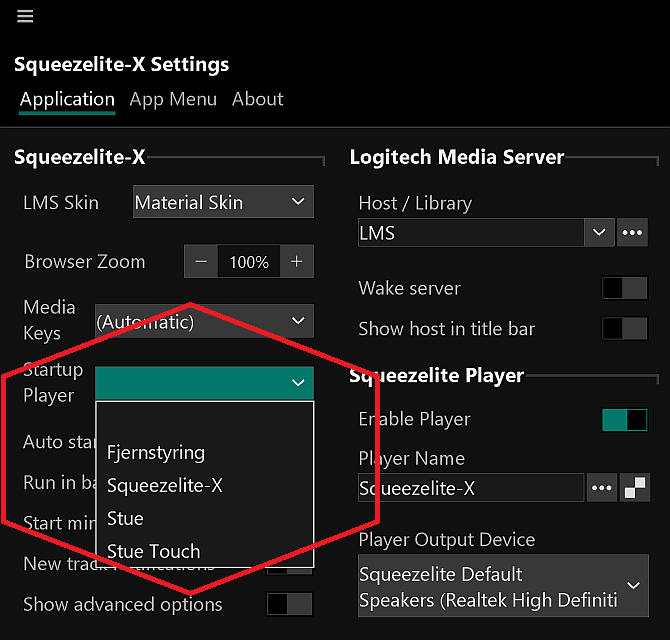Open Host / Library more options ellipsis
Screen dimensions: 670x640
click(x=632, y=233)
